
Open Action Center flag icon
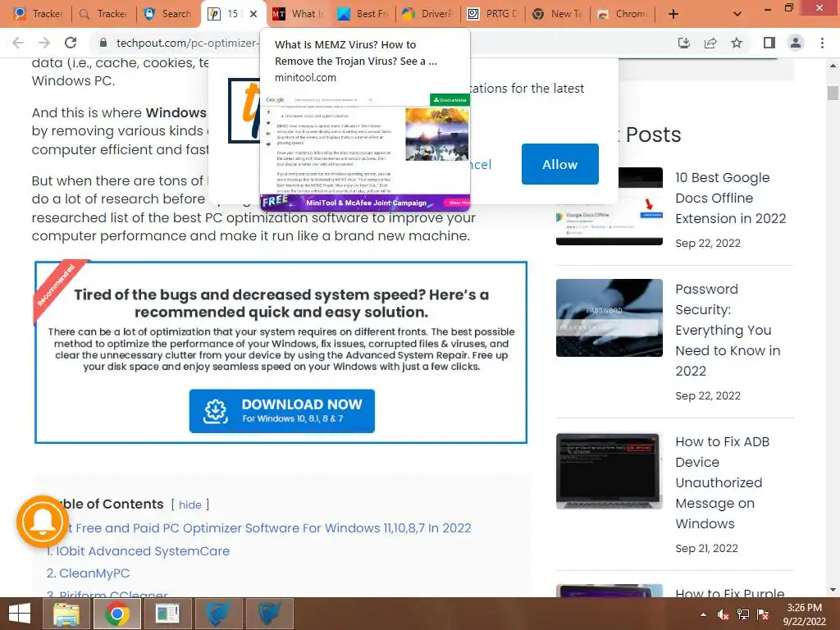click(763, 614)
